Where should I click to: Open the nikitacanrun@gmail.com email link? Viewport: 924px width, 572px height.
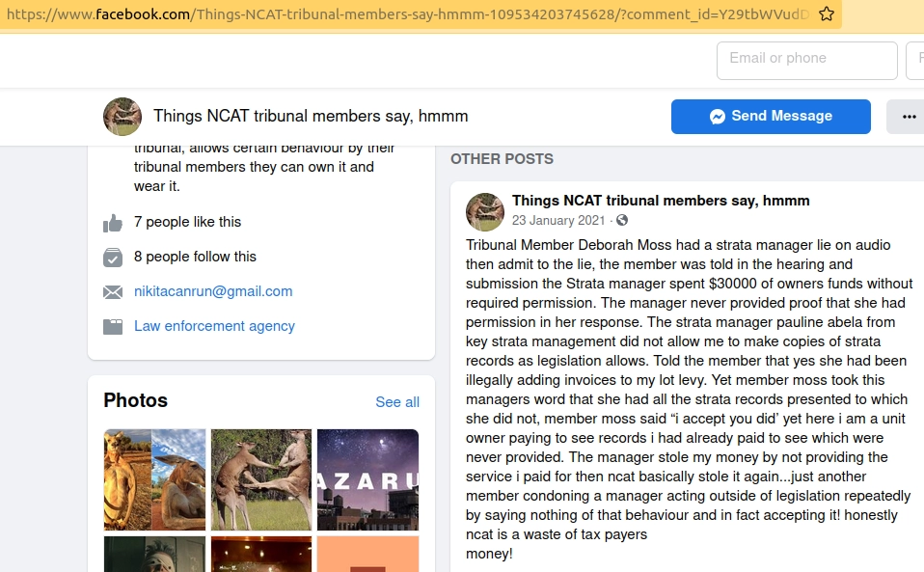click(213, 291)
